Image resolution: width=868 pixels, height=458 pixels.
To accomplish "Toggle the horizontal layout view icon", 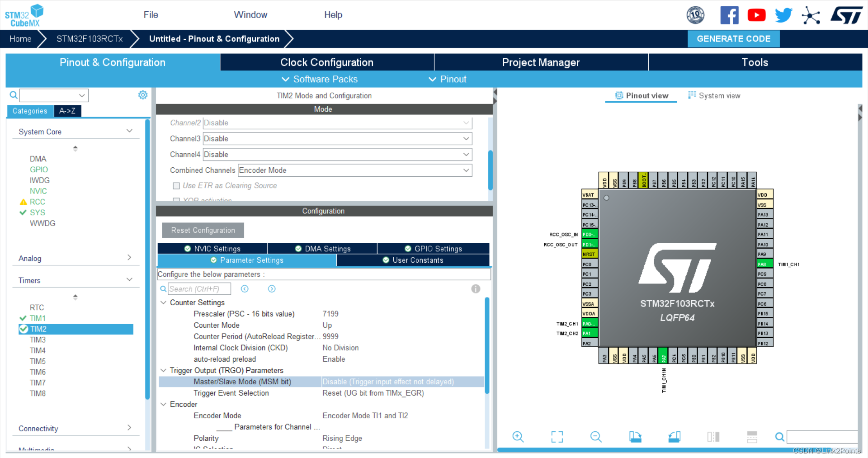I will 752,437.
